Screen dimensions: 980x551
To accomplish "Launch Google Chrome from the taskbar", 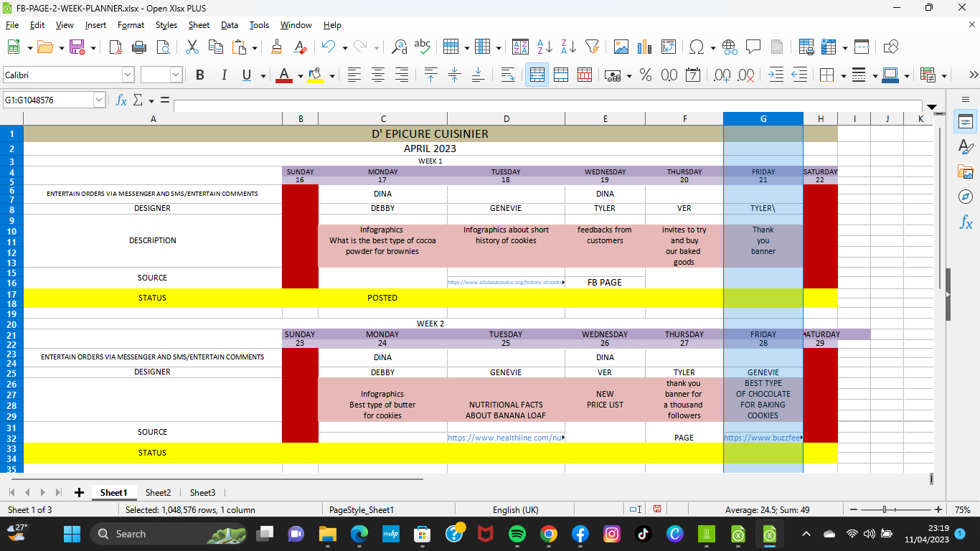I will (x=549, y=534).
